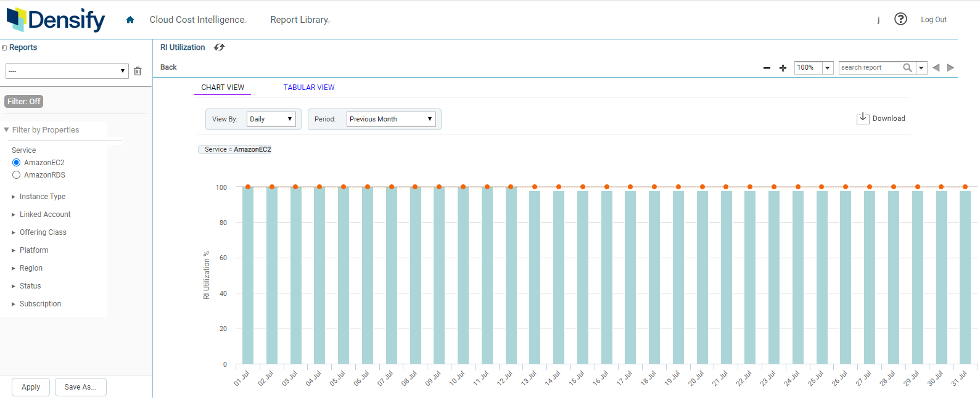
Task: Click the refresh icon beside RI Utilization
Action: click(x=219, y=47)
